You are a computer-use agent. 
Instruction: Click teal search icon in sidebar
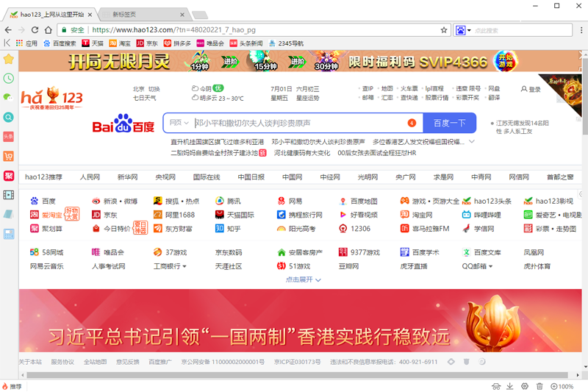tap(9, 117)
